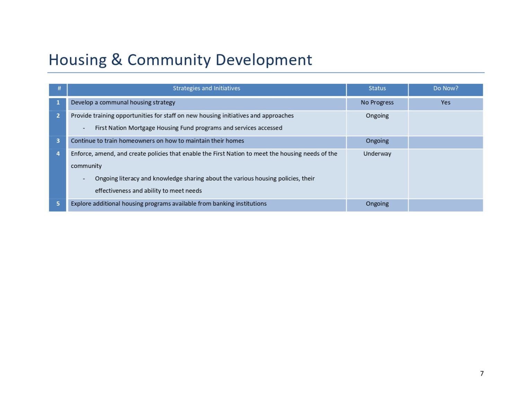Image resolution: width=532 pixels, height=411 pixels.
Task: Select the Explore additional housing programs cell
Action: [x=169, y=204]
